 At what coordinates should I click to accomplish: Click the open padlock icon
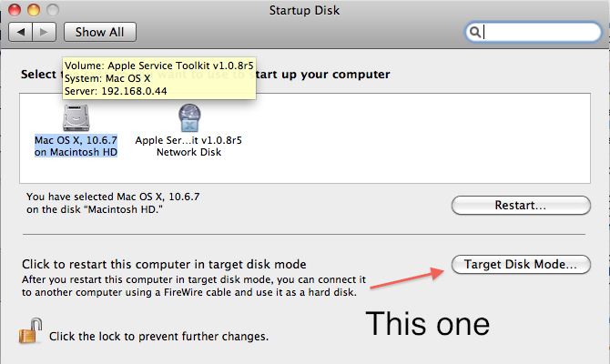pos(30,331)
